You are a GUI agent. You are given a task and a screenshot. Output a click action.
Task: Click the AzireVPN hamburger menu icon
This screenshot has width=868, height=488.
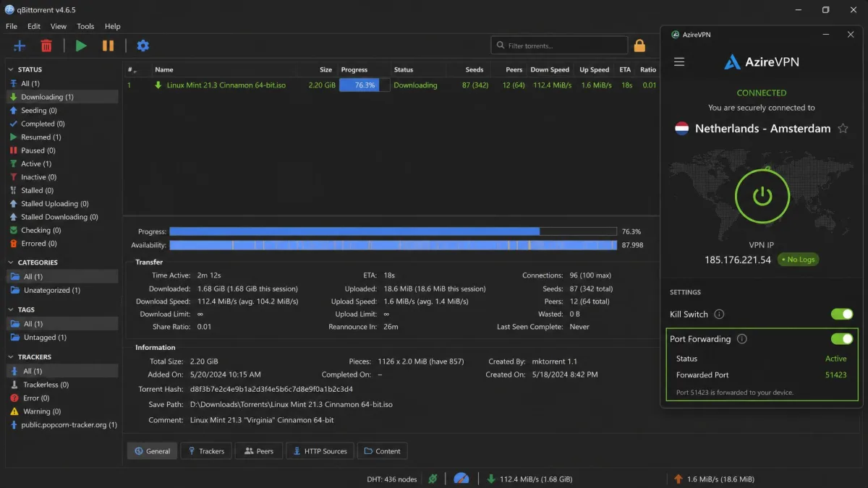click(679, 62)
